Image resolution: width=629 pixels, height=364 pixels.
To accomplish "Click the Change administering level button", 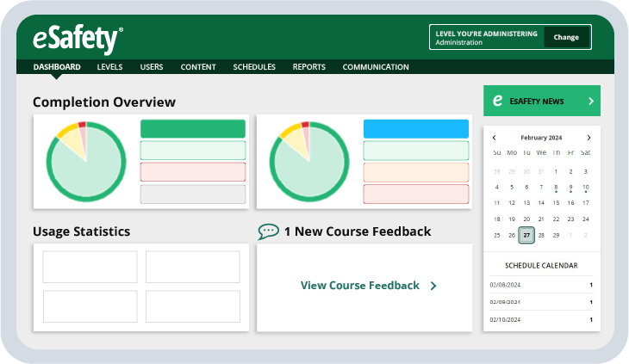I will (566, 37).
